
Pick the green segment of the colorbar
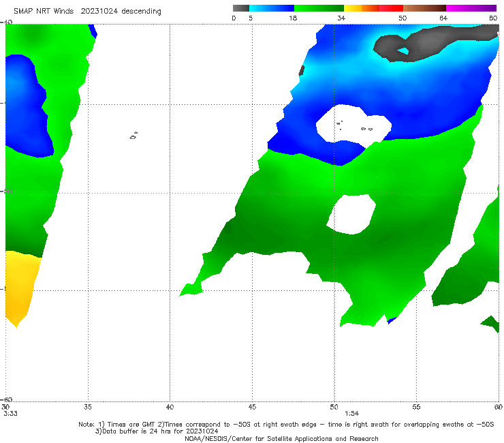[x=319, y=8]
